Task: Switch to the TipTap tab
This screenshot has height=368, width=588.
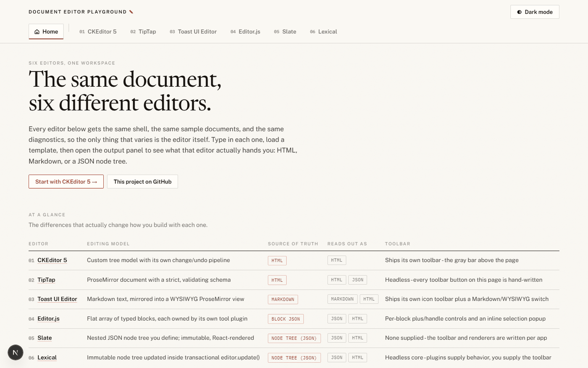Action: click(143, 32)
